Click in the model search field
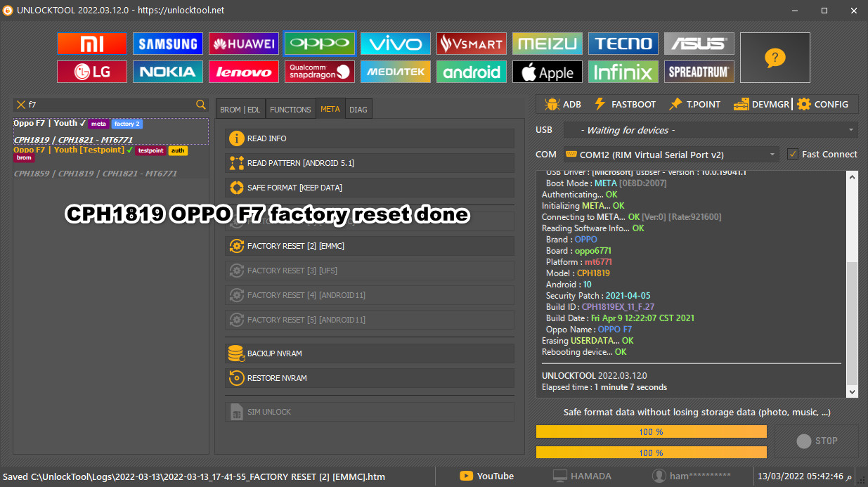This screenshot has height=487, width=868. coord(110,105)
